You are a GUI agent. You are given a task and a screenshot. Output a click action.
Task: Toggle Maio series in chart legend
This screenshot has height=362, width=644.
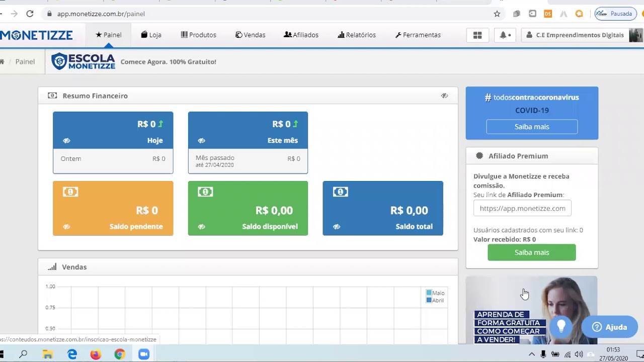click(x=435, y=293)
